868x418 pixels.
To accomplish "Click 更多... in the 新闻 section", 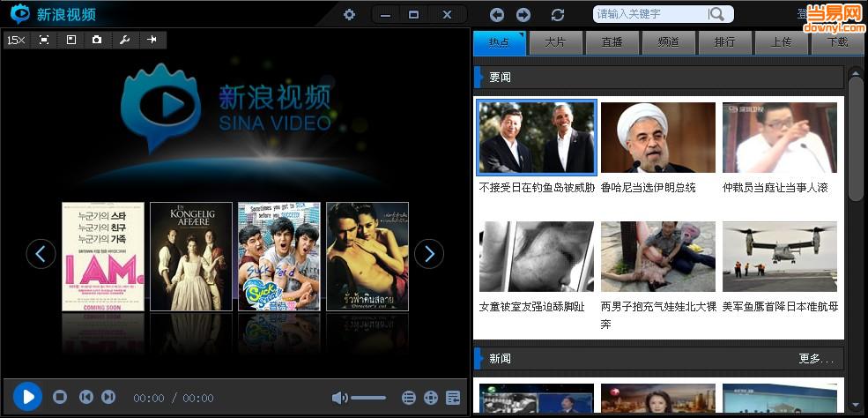I will click(x=816, y=359).
